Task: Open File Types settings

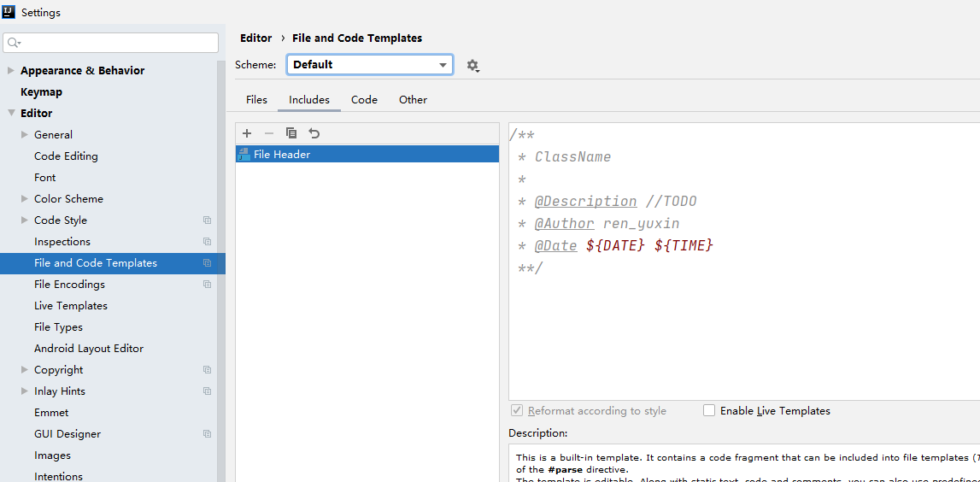Action: coord(58,327)
